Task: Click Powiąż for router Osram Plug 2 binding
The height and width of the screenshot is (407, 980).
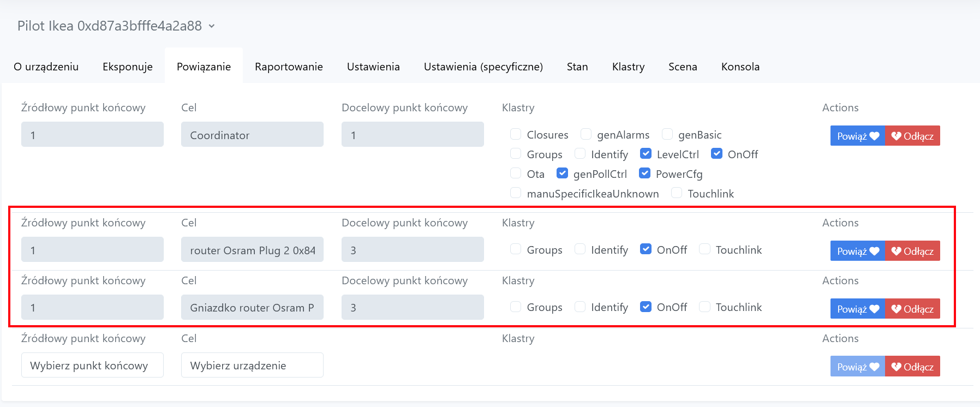Action: (858, 251)
